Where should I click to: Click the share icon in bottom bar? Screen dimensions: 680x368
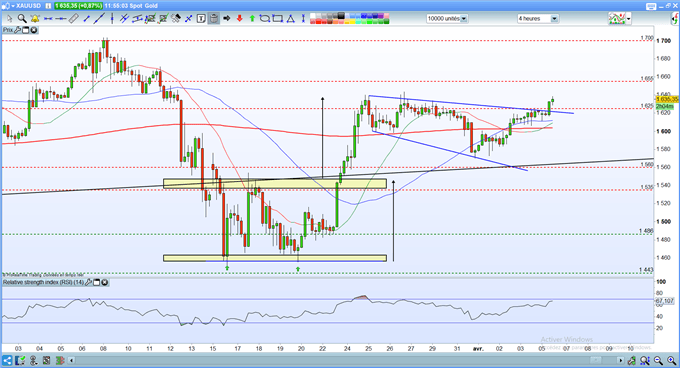click(x=7, y=360)
